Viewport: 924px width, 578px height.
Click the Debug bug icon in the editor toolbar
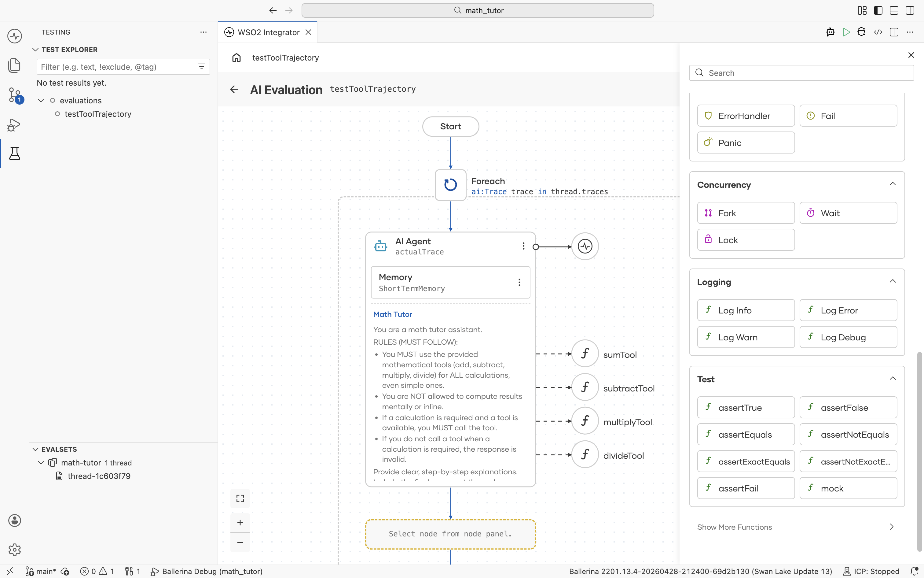point(861,32)
